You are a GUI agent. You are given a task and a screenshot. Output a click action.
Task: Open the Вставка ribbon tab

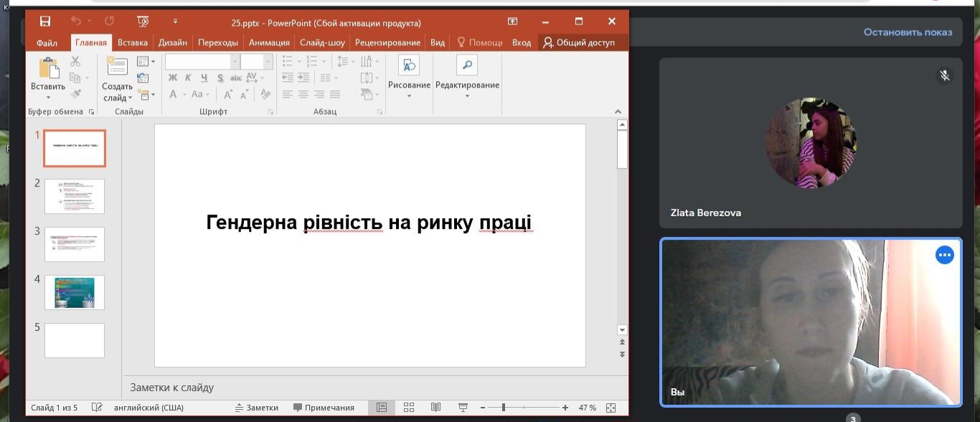132,42
